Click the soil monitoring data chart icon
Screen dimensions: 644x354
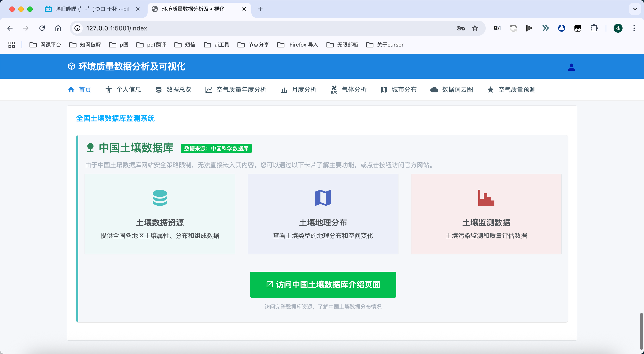(x=486, y=198)
